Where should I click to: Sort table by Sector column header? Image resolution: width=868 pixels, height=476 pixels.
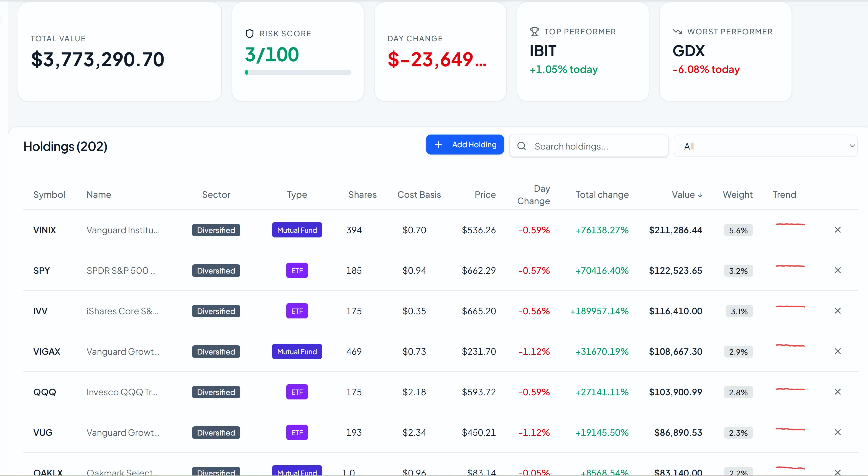216,195
